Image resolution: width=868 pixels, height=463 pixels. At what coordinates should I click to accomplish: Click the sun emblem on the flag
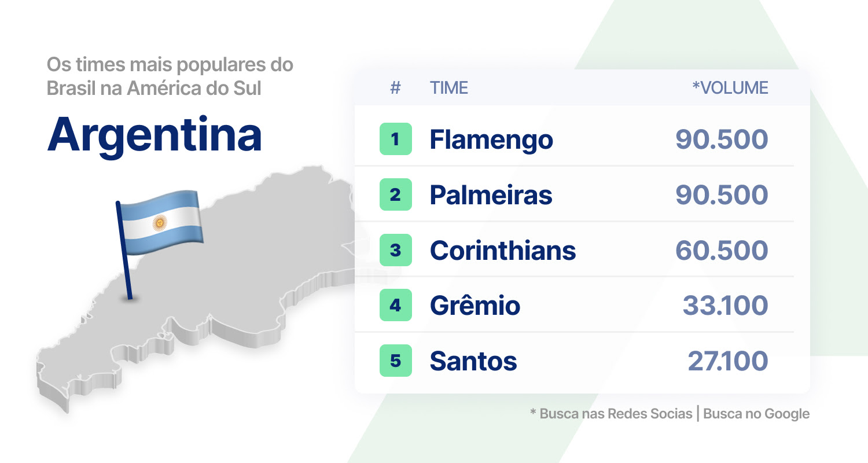[x=159, y=222]
